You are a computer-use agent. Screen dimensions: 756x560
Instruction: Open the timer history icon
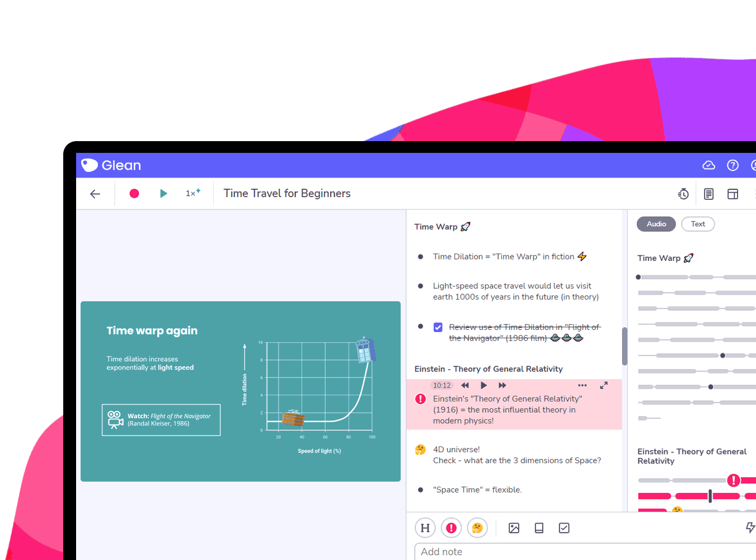683,194
